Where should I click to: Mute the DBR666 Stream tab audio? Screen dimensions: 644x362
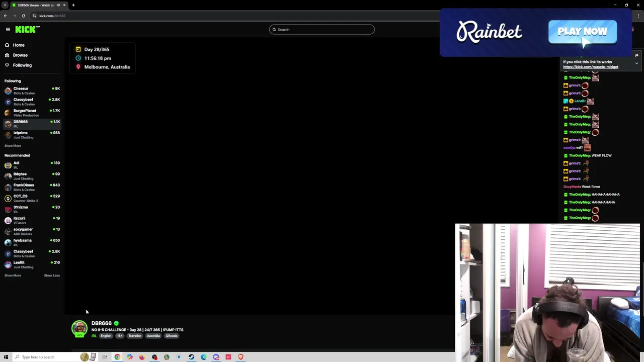(58, 5)
